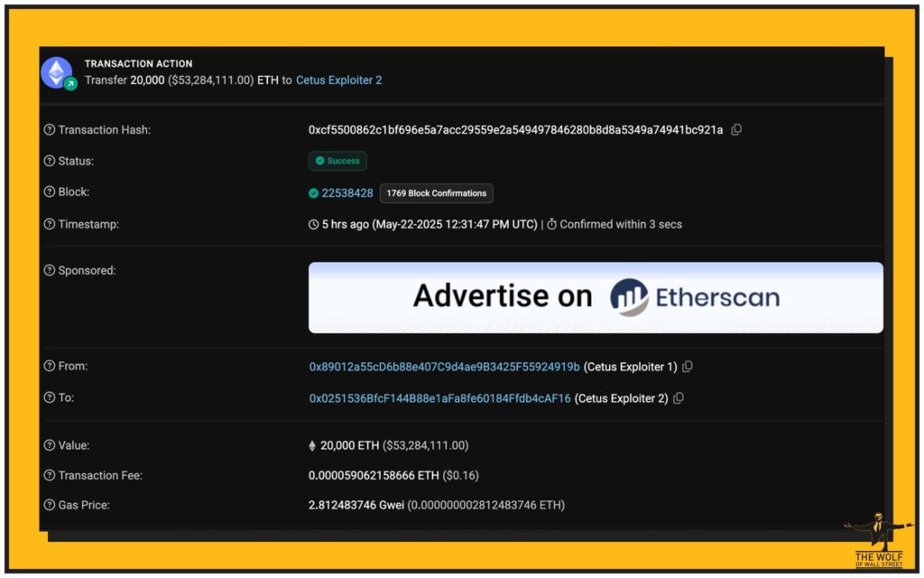The width and height of the screenshot is (924, 578).
Task: Open the help icon next to From
Action: pyautogui.click(x=50, y=366)
